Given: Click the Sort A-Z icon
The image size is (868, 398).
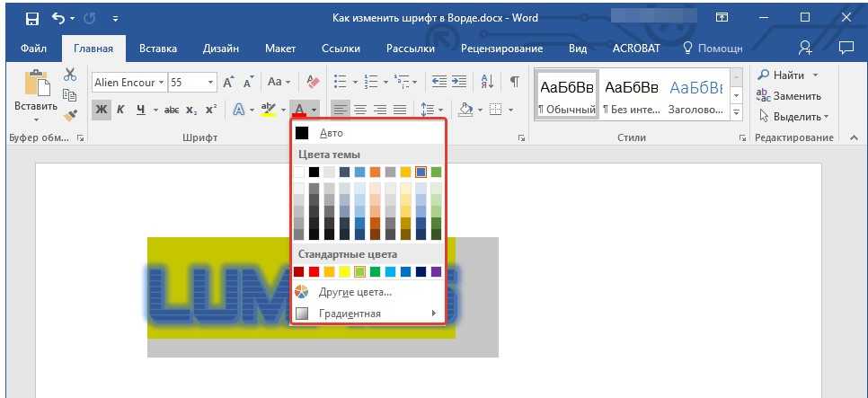Looking at the screenshot, I should click(x=487, y=82).
